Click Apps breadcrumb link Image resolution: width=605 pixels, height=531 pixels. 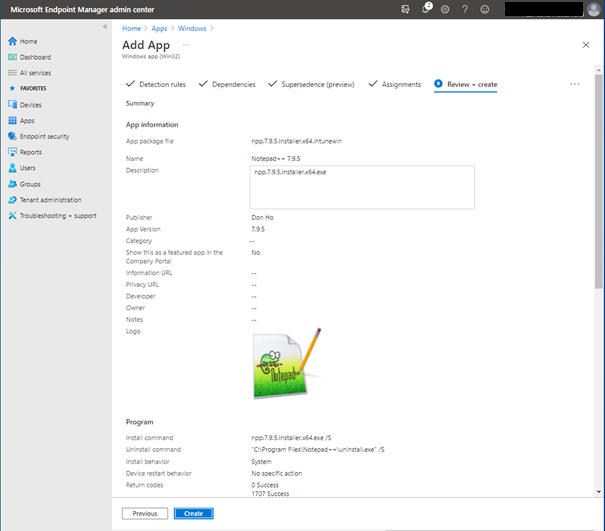pos(159,29)
